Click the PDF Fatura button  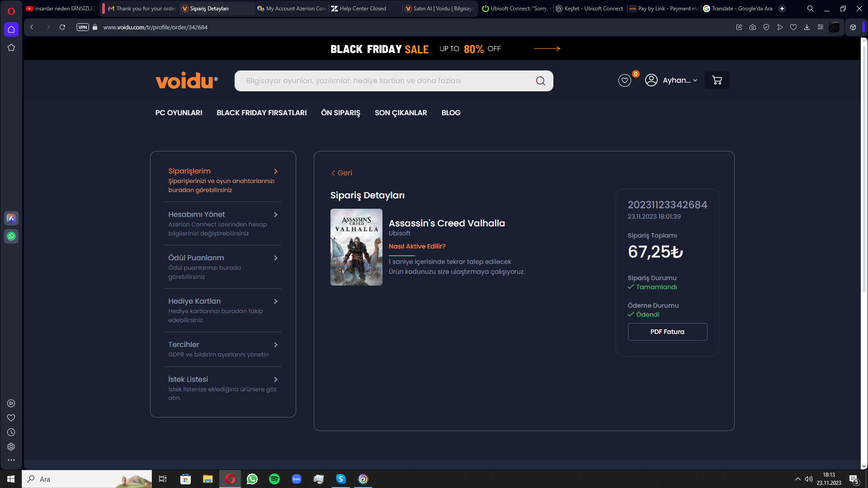[667, 332]
